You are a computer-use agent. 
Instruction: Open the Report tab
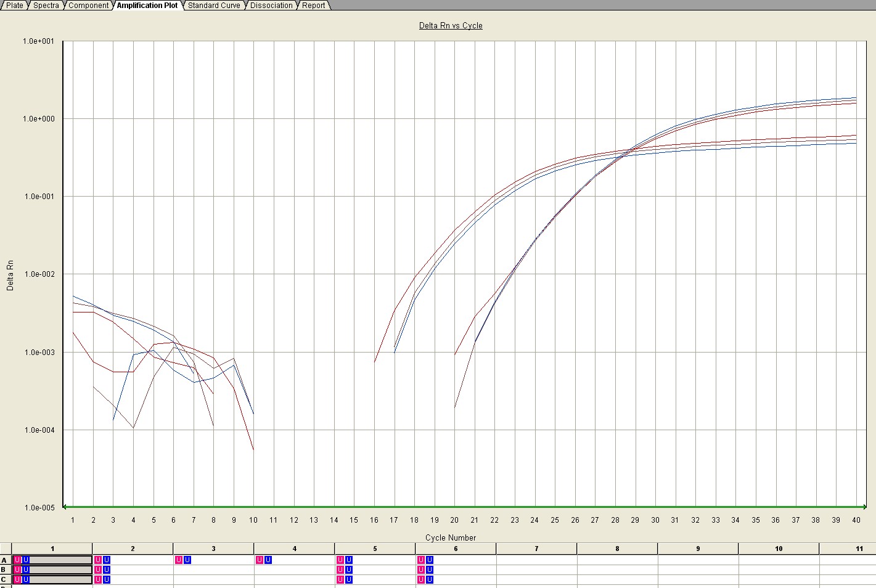(313, 5)
